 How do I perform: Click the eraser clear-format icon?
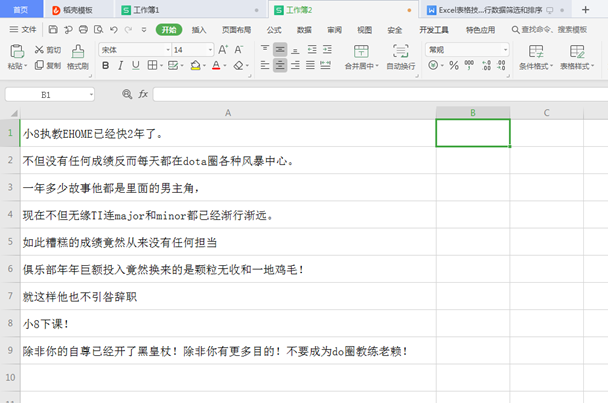[238, 66]
